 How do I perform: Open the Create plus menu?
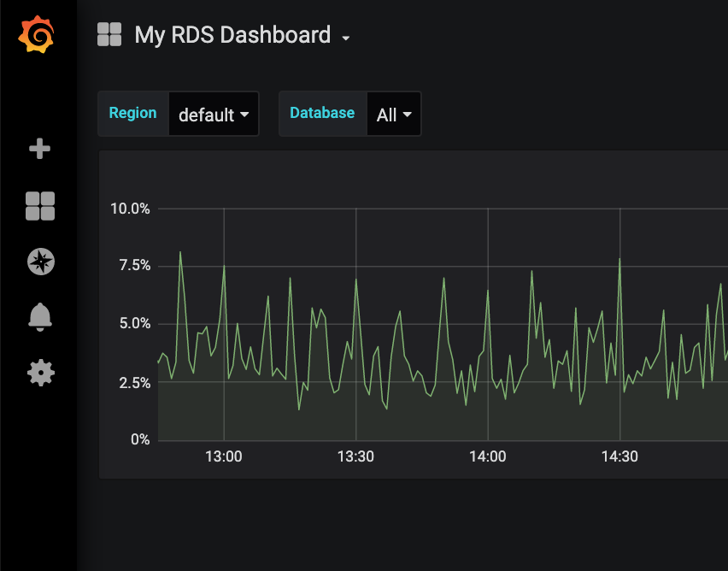coord(39,149)
